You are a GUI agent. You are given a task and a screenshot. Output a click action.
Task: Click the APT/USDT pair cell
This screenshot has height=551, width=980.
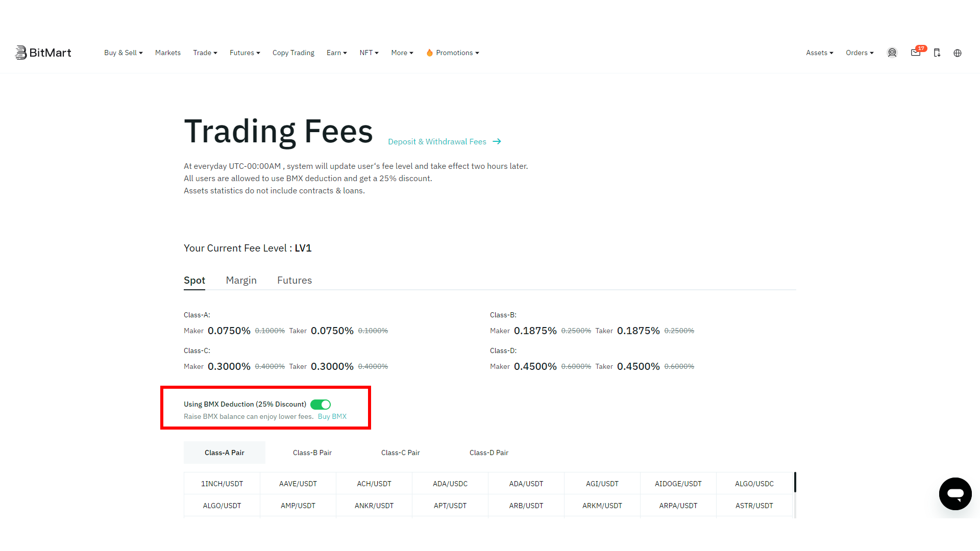[x=450, y=506]
